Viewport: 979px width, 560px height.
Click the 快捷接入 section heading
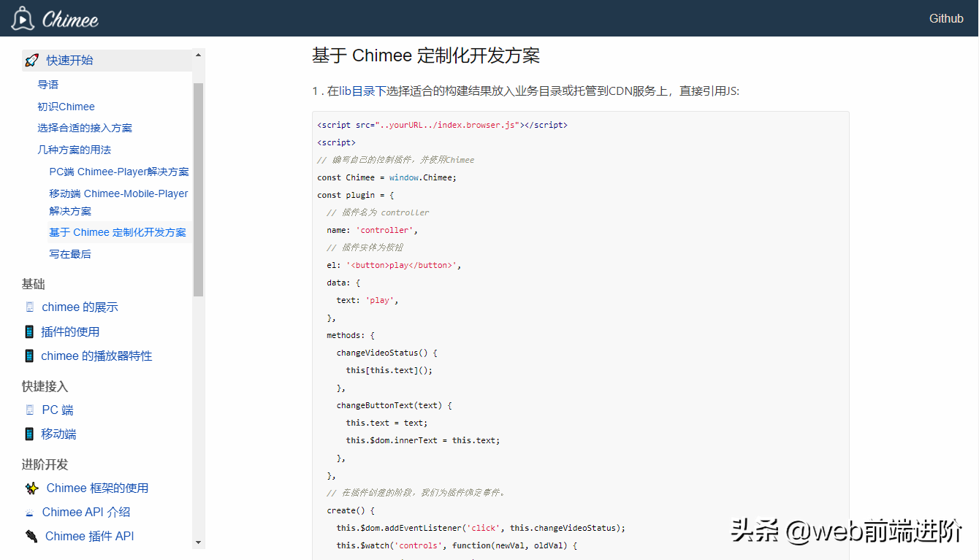tap(45, 386)
